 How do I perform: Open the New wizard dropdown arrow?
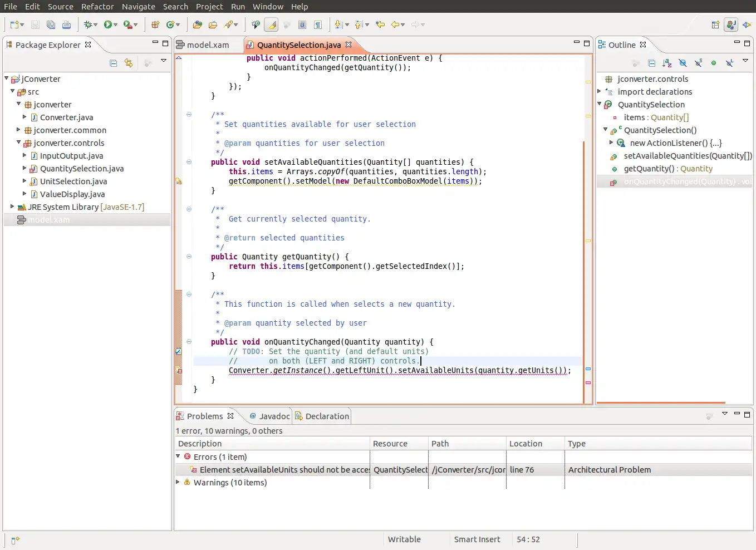[x=22, y=24]
